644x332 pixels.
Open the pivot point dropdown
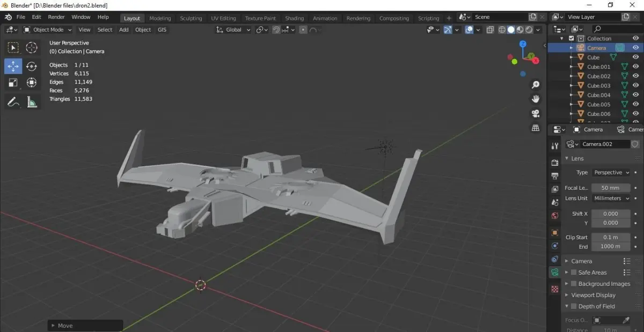pos(262,30)
